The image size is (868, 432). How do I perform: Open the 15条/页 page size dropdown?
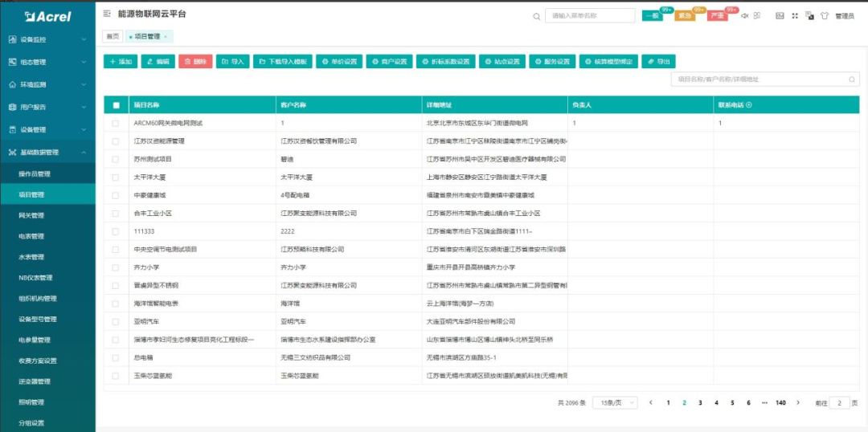coord(615,402)
